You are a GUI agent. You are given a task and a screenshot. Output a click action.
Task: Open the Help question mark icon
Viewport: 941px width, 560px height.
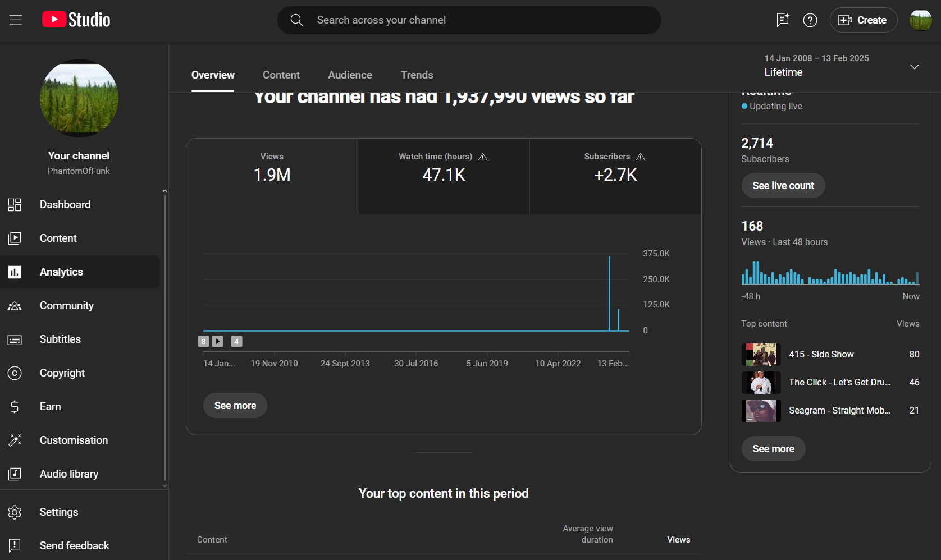coord(810,20)
